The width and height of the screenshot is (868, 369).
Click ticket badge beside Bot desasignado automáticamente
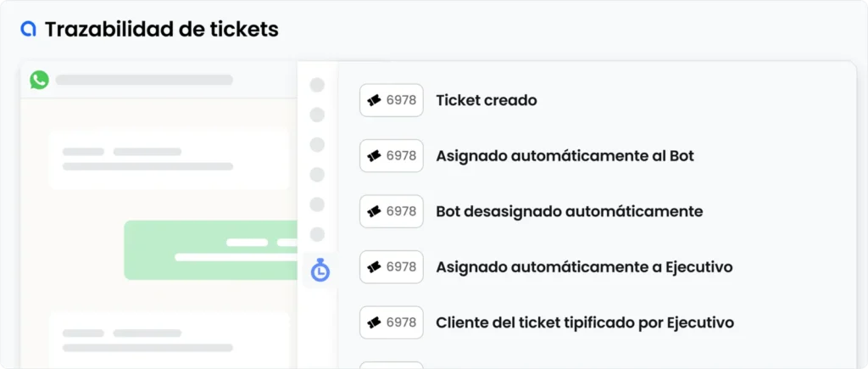392,211
